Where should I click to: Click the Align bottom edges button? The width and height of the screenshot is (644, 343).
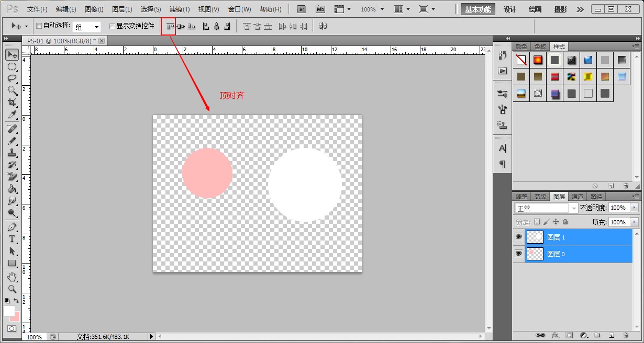click(x=192, y=26)
